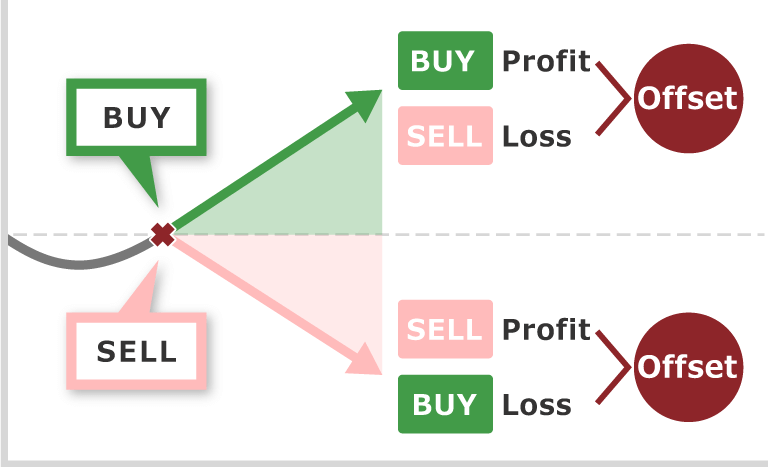Select the green BUY label beside Loss
Viewport: 768px width, 467px height.
coord(445,404)
